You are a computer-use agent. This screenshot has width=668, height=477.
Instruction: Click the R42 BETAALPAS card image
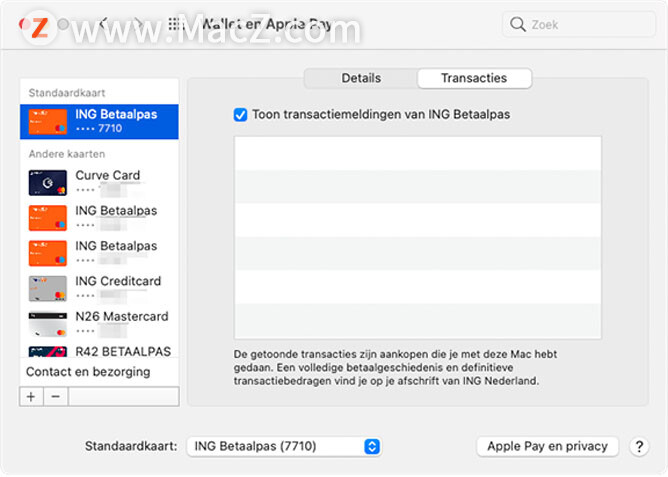pos(48,352)
